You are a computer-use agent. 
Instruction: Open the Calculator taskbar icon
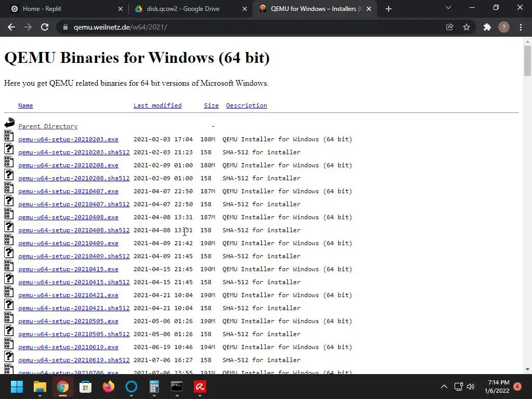[154, 387]
